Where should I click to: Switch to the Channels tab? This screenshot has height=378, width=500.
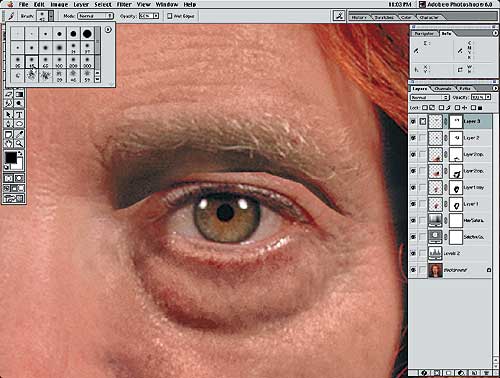point(443,88)
